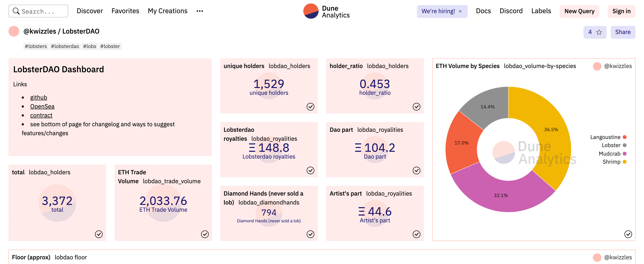Screen dimensions: 644x264
Task: Focus the Search input field
Action: (38, 11)
